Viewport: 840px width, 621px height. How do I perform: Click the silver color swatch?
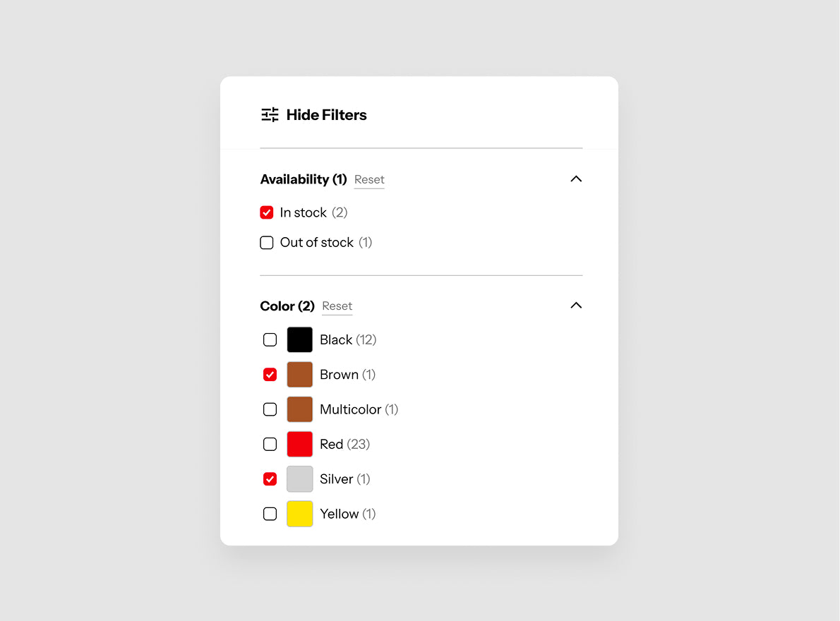(x=300, y=479)
